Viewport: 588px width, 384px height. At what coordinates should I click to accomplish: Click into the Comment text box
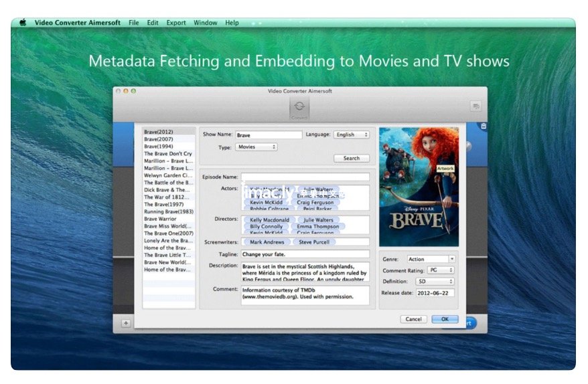tap(305, 295)
